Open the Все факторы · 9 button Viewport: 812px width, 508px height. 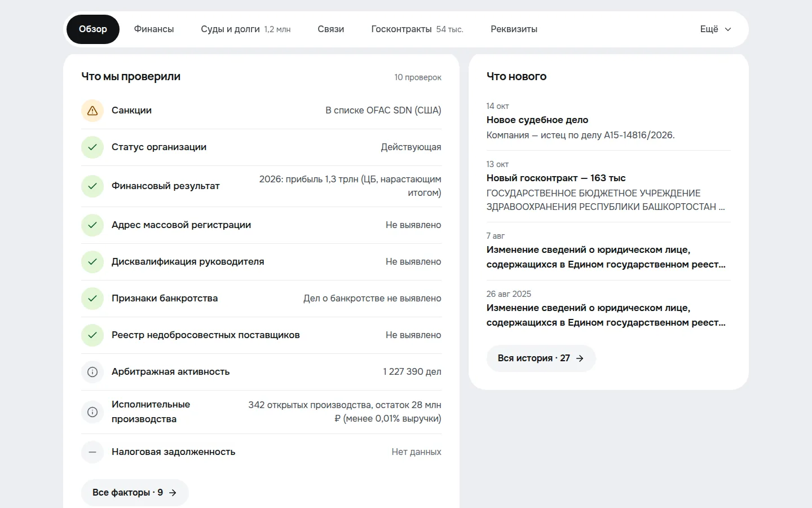[x=135, y=493]
